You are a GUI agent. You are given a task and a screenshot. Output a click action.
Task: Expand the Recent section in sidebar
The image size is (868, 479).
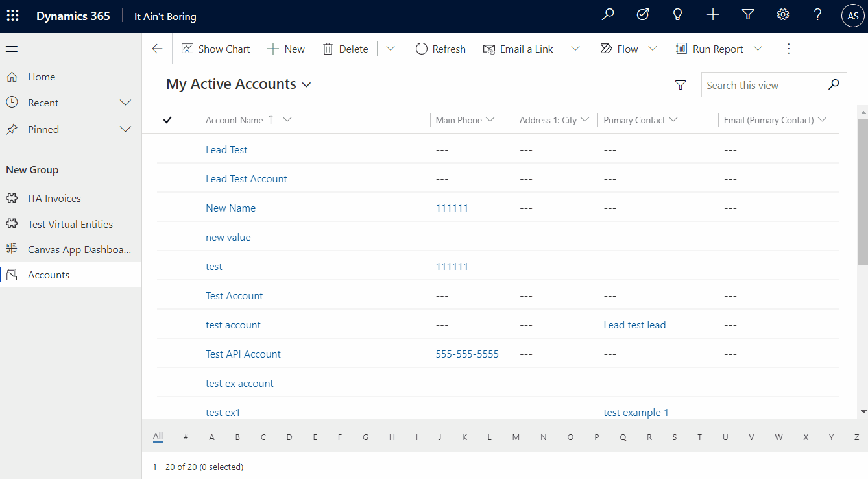coord(126,103)
